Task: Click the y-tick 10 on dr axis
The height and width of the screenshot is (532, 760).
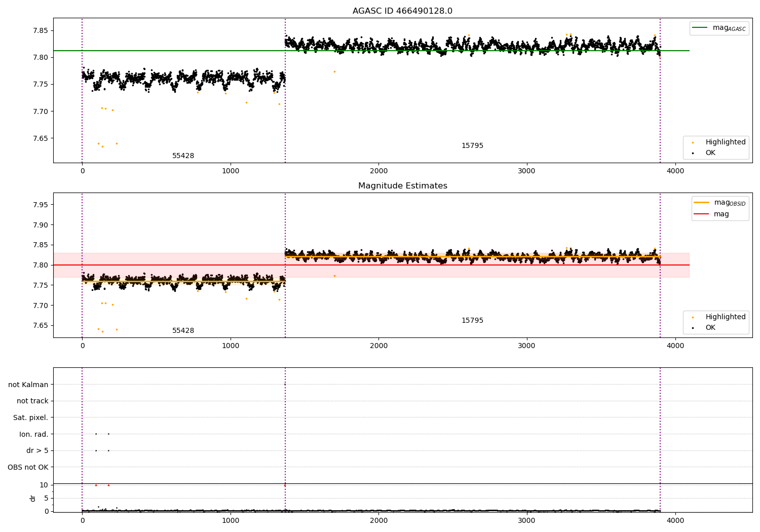Action: [44, 485]
